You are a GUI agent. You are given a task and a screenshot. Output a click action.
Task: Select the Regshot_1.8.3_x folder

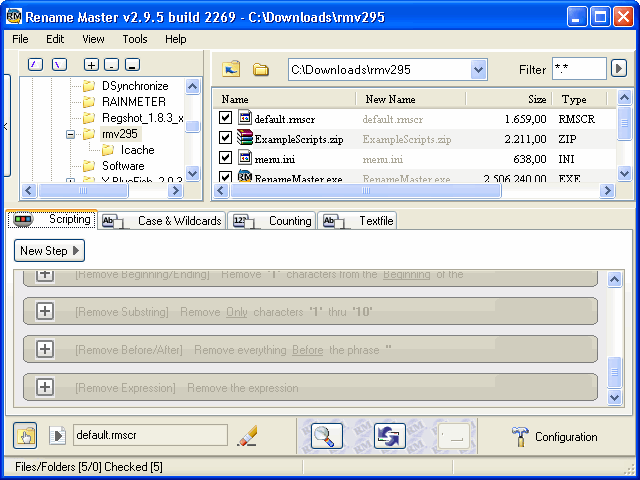[142, 118]
